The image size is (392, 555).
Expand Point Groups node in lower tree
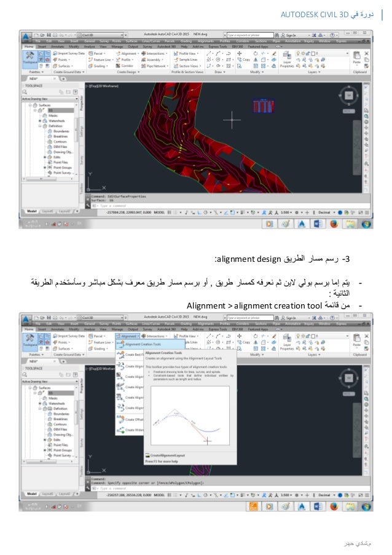(45, 451)
